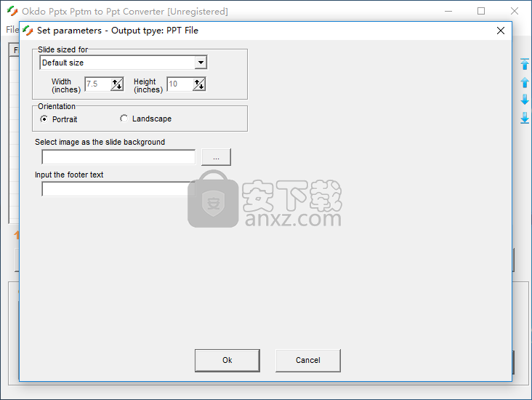Close the Okdo converter main window
The width and height of the screenshot is (532, 400).
tap(515, 11)
